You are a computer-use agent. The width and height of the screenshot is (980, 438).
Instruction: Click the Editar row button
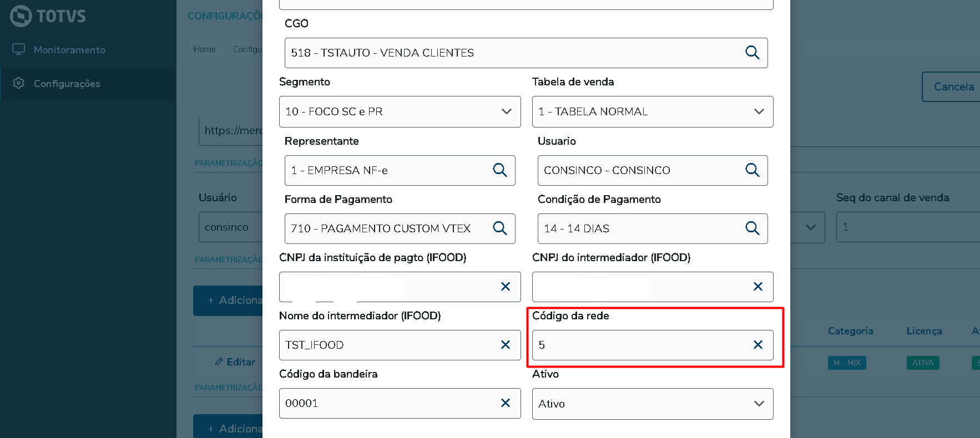coord(235,362)
